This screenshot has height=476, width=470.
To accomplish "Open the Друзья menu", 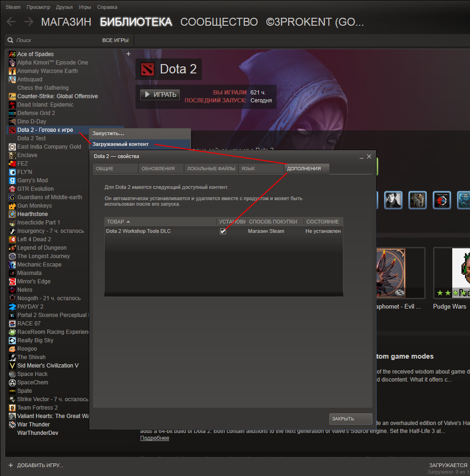I will 64,7.
